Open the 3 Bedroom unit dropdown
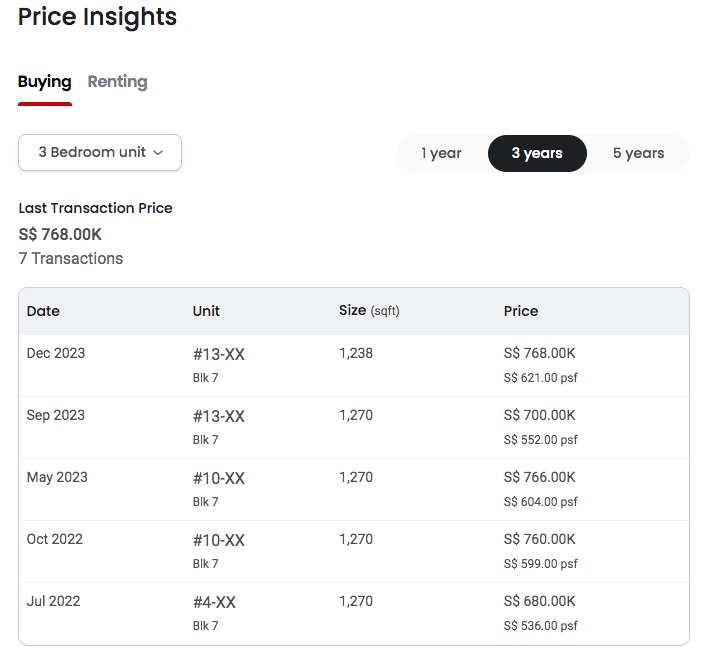The width and height of the screenshot is (706, 657). [x=100, y=152]
